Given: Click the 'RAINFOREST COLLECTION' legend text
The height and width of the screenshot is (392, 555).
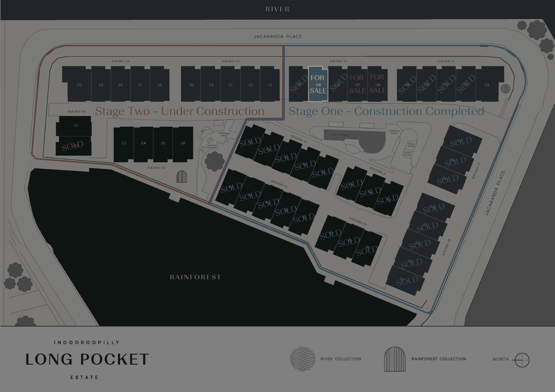Looking at the screenshot, I should (439, 359).
